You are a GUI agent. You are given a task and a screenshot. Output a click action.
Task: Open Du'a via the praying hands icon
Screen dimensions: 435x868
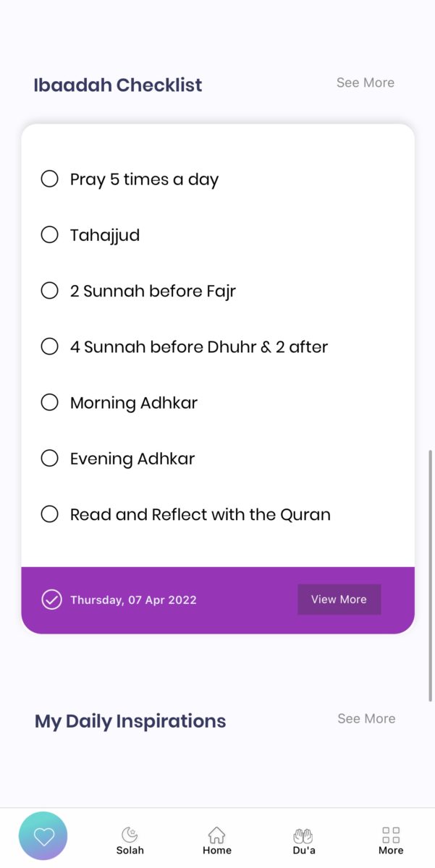tap(304, 835)
